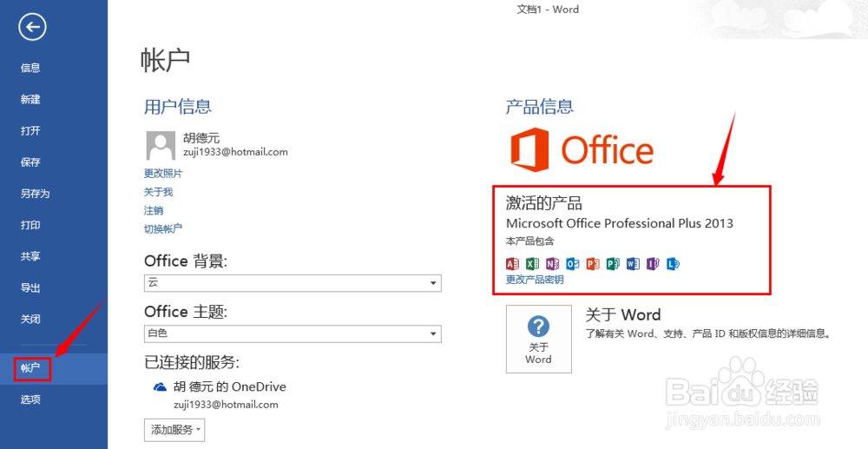Image resolution: width=868 pixels, height=449 pixels.
Task: Open the Office 主题 dropdown showing 白色
Action: click(293, 333)
